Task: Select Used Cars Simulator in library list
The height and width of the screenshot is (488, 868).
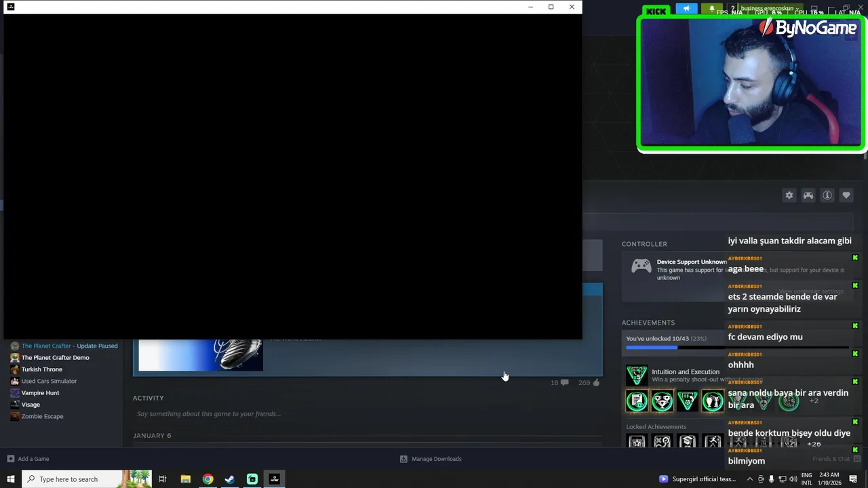Action: [49, 381]
